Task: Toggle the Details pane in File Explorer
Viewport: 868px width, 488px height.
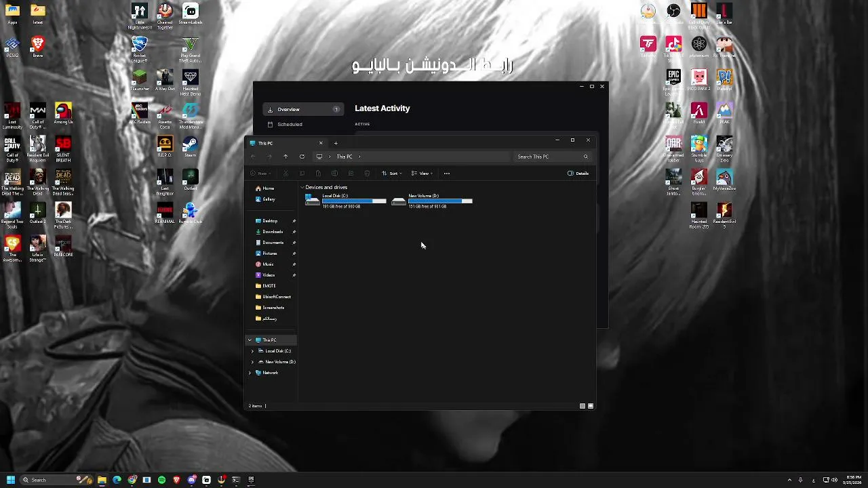Action: [578, 174]
